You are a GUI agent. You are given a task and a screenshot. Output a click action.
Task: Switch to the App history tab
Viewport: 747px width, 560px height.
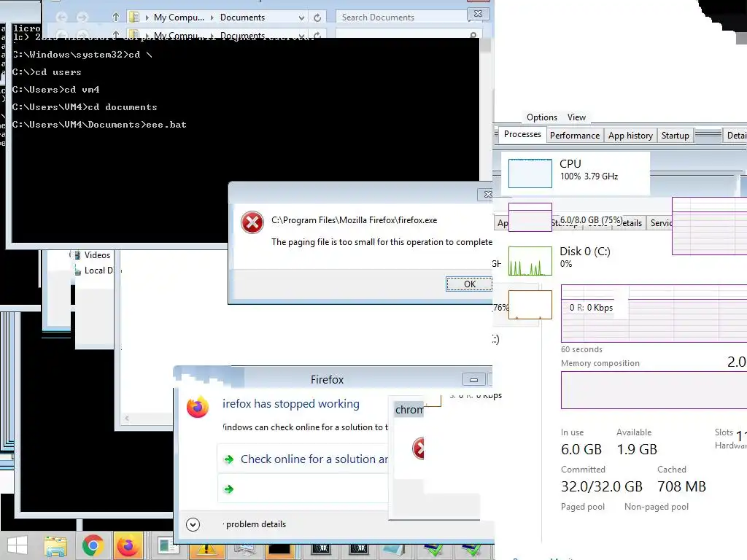click(630, 135)
